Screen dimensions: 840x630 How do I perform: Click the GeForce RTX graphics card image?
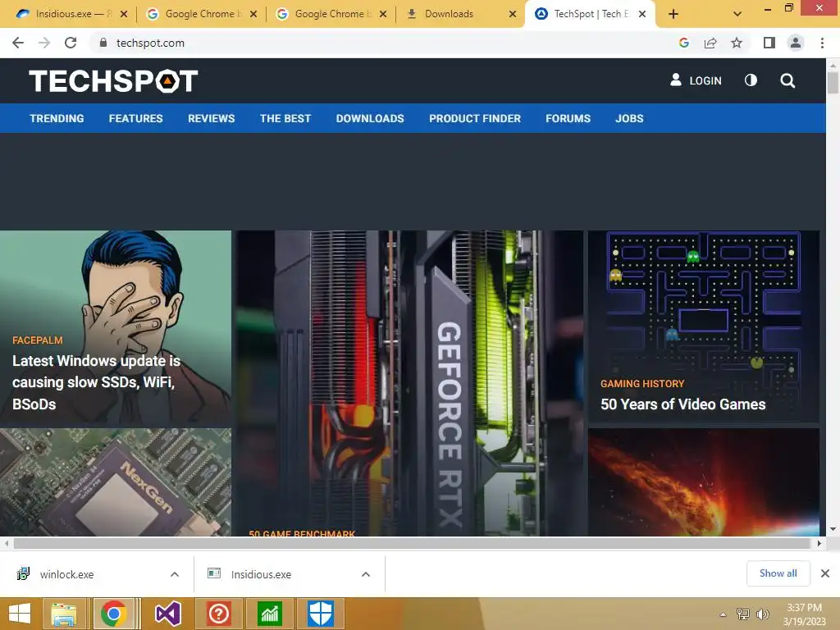click(410, 383)
